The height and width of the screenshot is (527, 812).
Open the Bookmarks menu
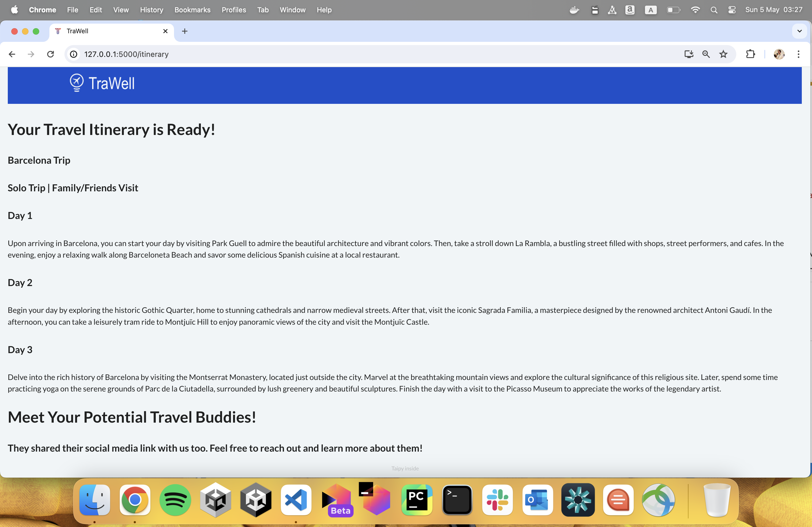click(192, 10)
